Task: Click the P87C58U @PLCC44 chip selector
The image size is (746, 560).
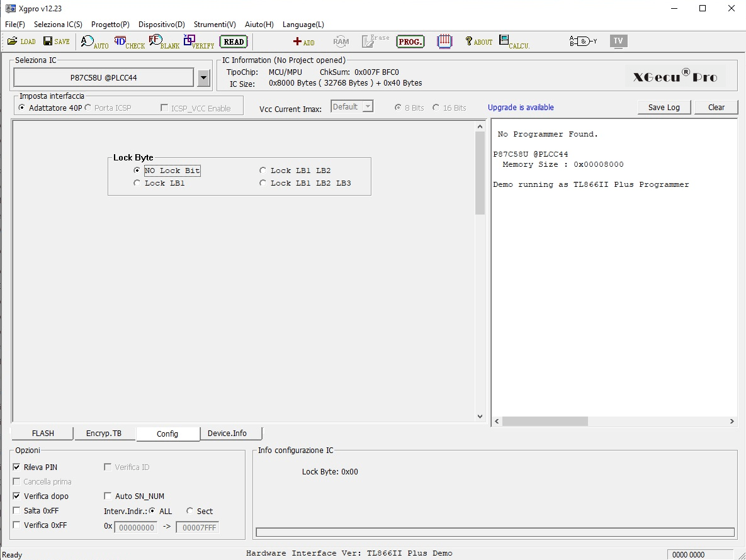Action: click(x=104, y=77)
